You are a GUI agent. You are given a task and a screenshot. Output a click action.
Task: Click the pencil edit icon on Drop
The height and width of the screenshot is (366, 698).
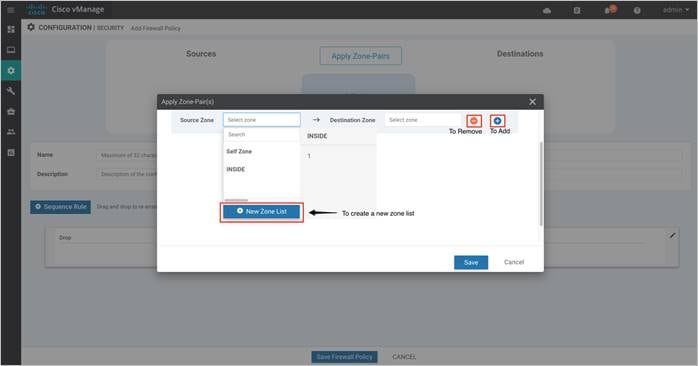point(673,235)
